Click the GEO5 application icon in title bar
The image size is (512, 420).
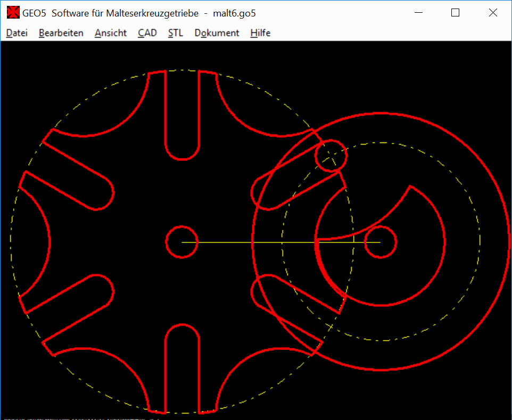pyautogui.click(x=13, y=13)
